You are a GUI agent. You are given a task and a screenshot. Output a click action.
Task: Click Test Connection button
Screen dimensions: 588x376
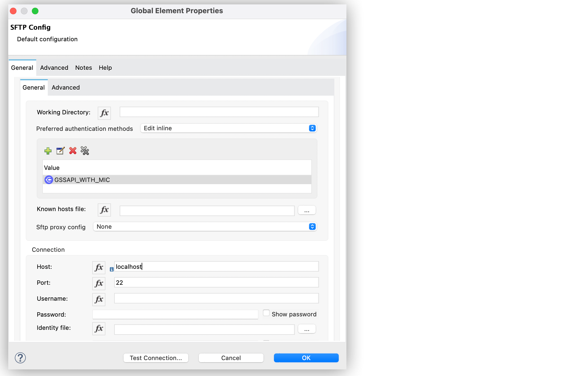coord(156,358)
